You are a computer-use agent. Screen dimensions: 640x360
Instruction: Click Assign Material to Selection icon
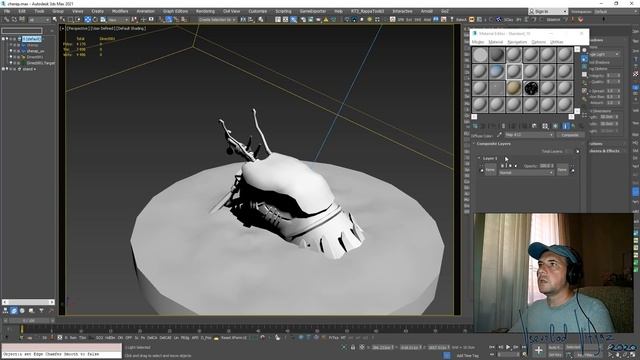click(x=492, y=126)
